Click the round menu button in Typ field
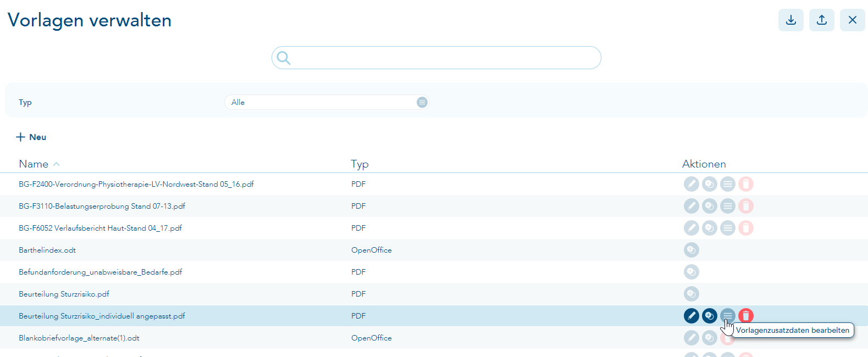The height and width of the screenshot is (357, 868). [x=422, y=102]
